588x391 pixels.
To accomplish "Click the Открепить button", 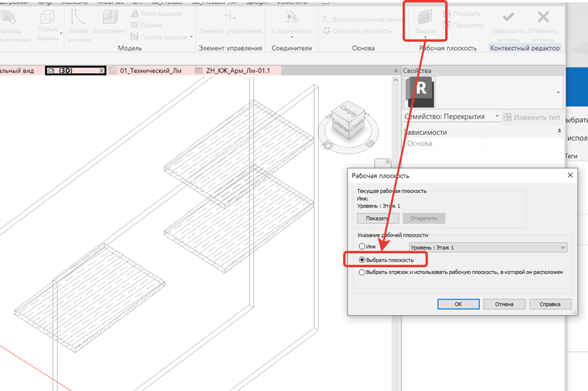I will pos(424,218).
